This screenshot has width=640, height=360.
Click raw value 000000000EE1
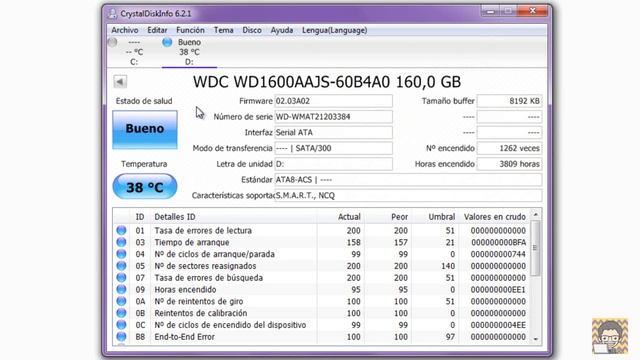(x=498, y=290)
